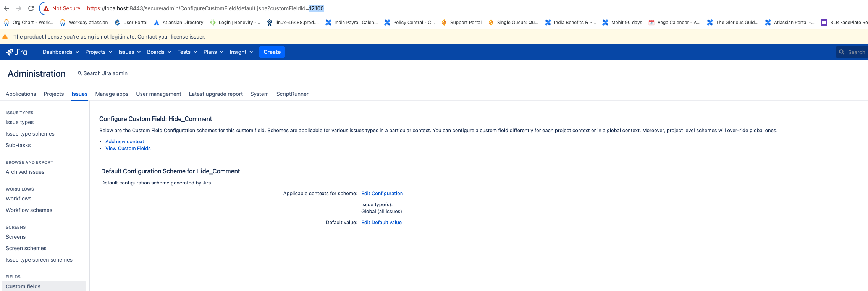Expand the Boards dropdown menu

pos(159,52)
